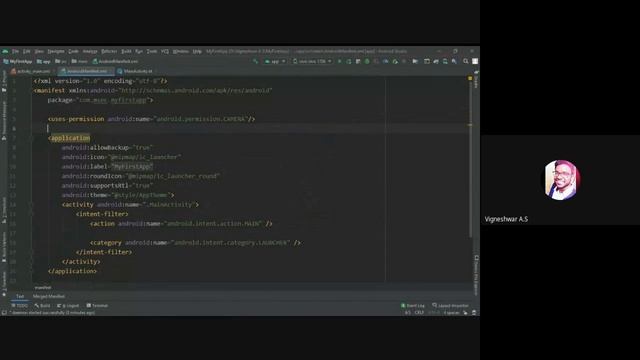
Task: Click Vigneshwar A.S participant avatar
Action: pos(562,180)
